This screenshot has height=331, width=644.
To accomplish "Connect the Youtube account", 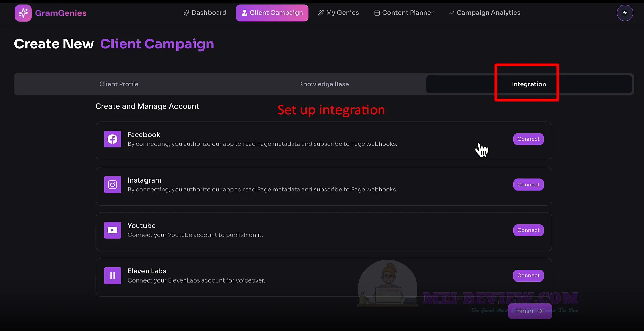I will (x=528, y=230).
